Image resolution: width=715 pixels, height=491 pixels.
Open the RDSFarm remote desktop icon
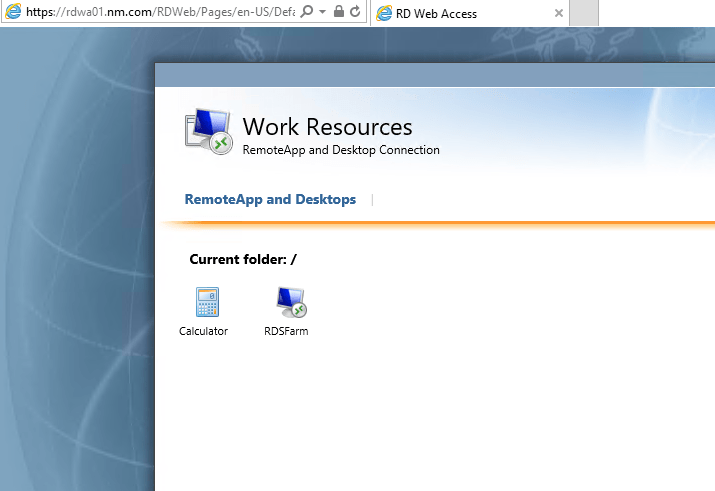[x=291, y=302]
